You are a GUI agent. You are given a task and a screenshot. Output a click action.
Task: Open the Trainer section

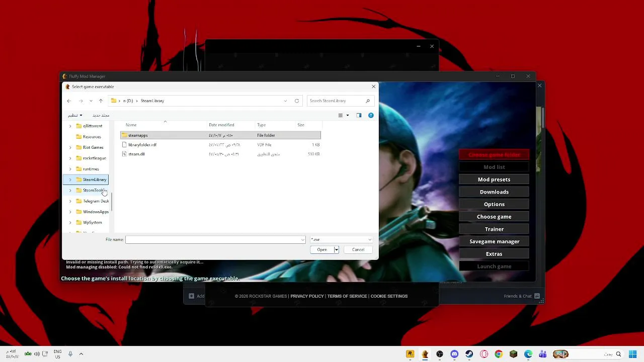[x=494, y=229]
